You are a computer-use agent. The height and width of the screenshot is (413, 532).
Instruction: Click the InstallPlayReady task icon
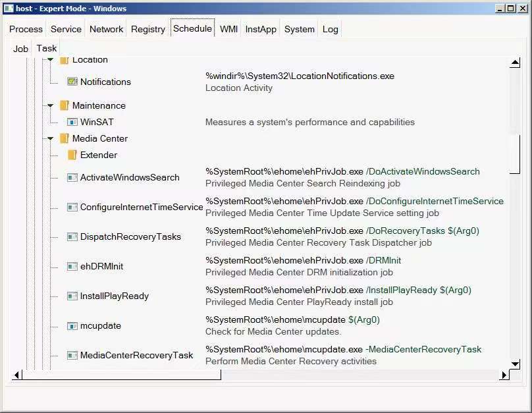[72, 296]
